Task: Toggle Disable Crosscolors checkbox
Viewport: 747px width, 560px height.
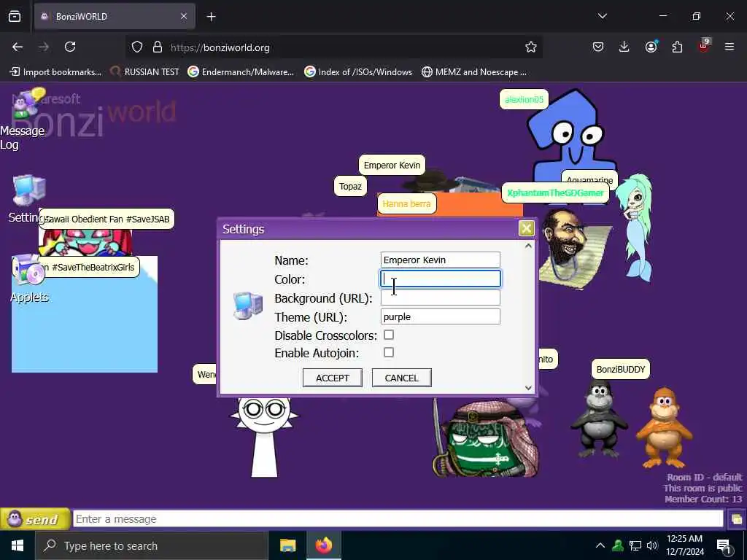Action: click(389, 335)
